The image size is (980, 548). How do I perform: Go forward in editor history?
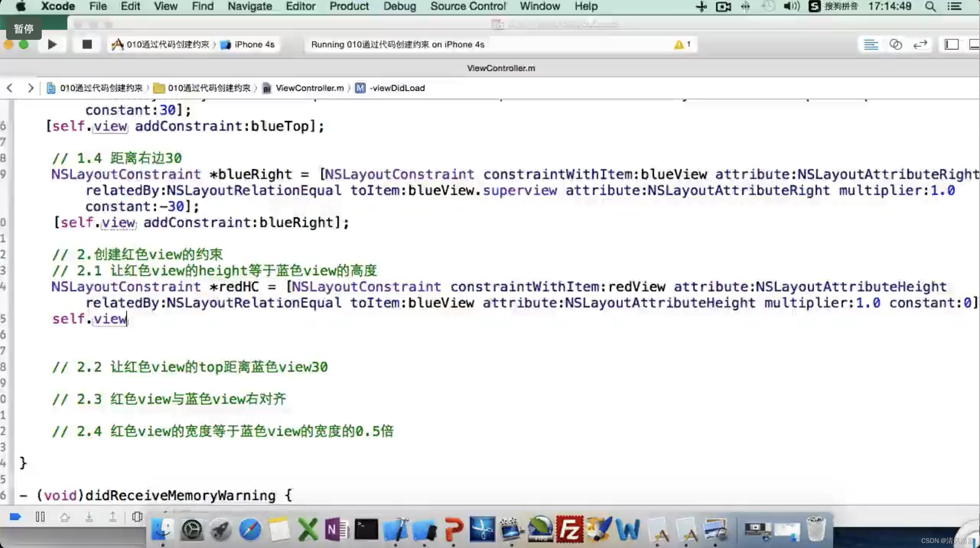point(30,88)
